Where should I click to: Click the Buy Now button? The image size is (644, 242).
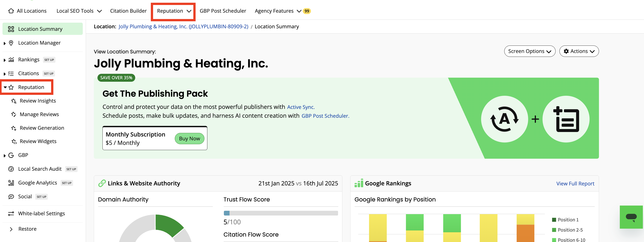[x=189, y=138]
